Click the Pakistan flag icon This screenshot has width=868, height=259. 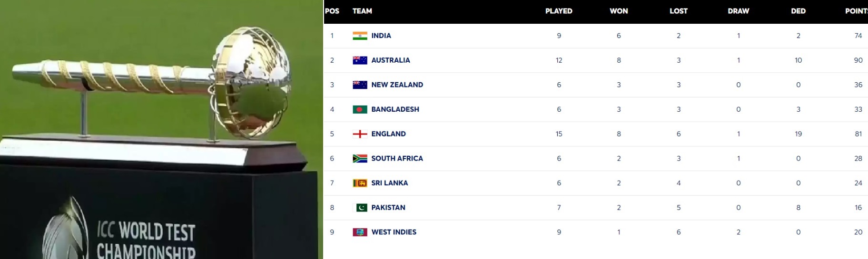(361, 208)
